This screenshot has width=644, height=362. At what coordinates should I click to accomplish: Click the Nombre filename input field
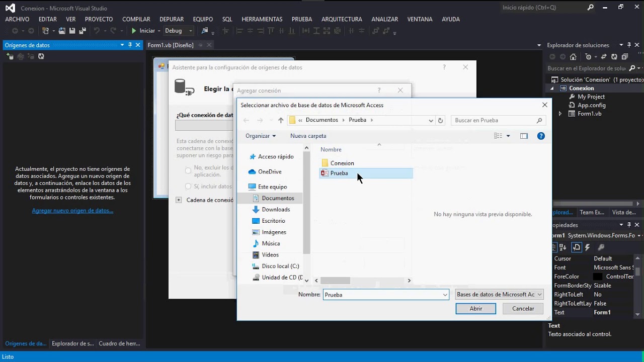(x=382, y=295)
